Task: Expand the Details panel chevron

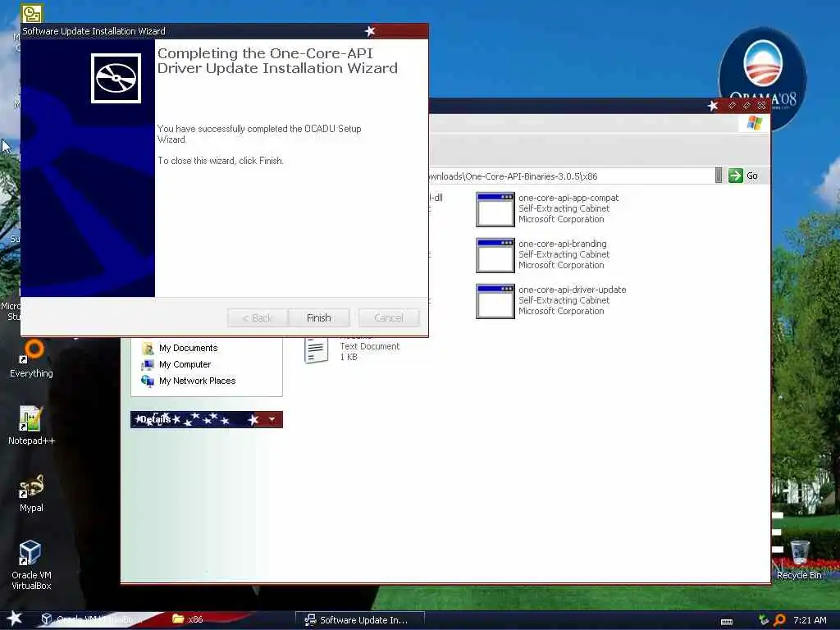Action: (x=272, y=419)
